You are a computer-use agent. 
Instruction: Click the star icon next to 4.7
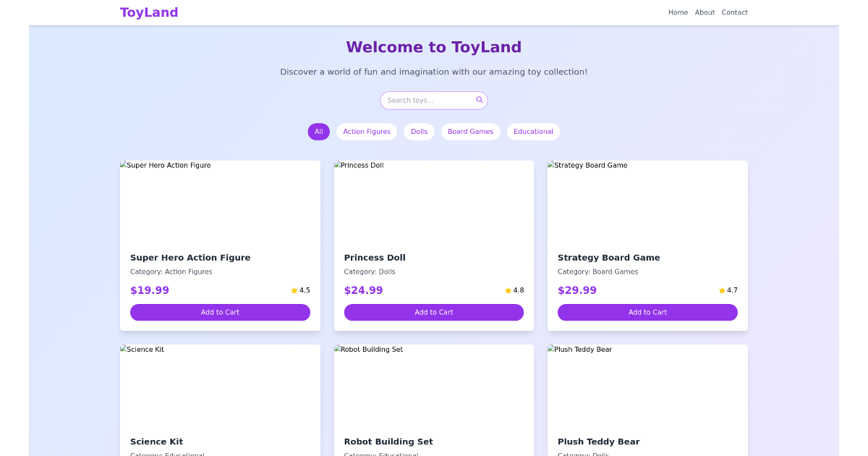point(720,290)
